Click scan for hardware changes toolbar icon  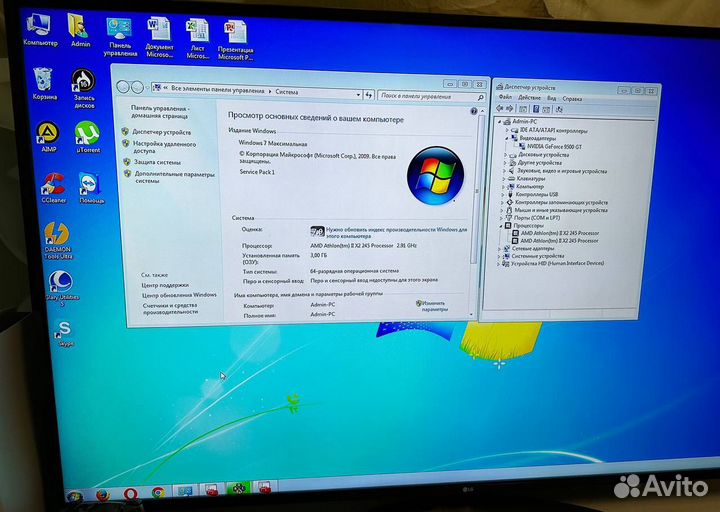point(559,109)
